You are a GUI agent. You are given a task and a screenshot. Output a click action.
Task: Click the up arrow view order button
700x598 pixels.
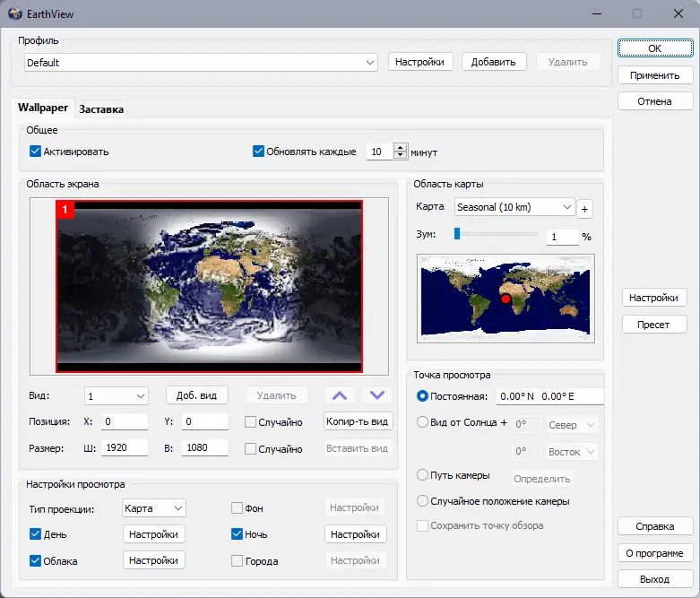tap(339, 395)
